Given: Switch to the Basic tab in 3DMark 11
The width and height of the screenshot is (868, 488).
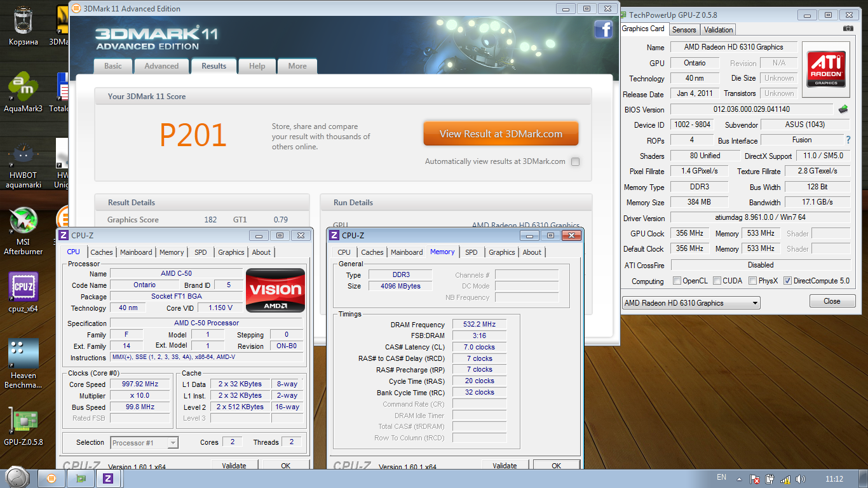Looking at the screenshot, I should tap(113, 66).
